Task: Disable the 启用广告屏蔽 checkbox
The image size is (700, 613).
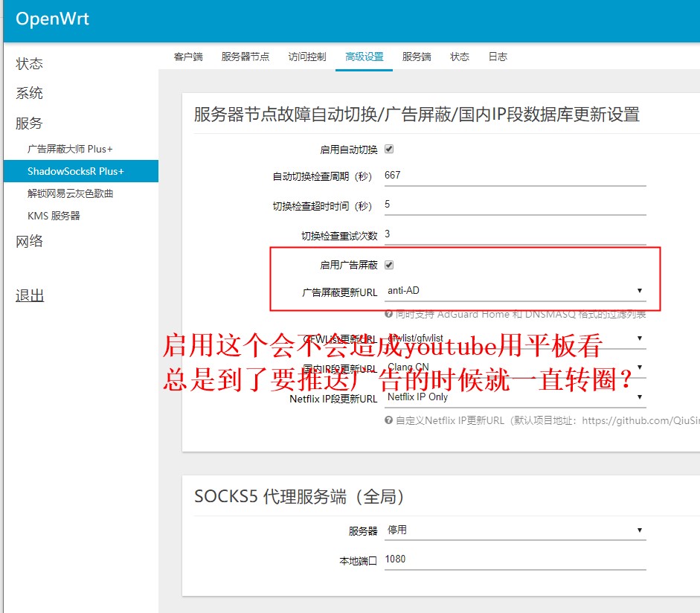Action: point(388,263)
